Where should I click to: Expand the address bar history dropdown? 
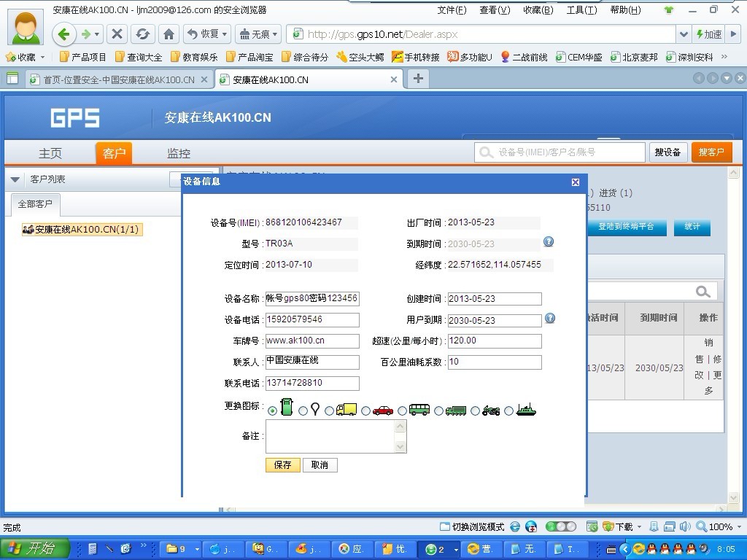(683, 34)
